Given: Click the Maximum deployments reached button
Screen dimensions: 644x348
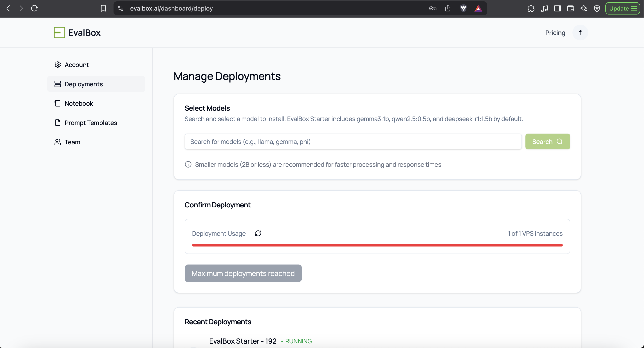Looking at the screenshot, I should click(243, 273).
